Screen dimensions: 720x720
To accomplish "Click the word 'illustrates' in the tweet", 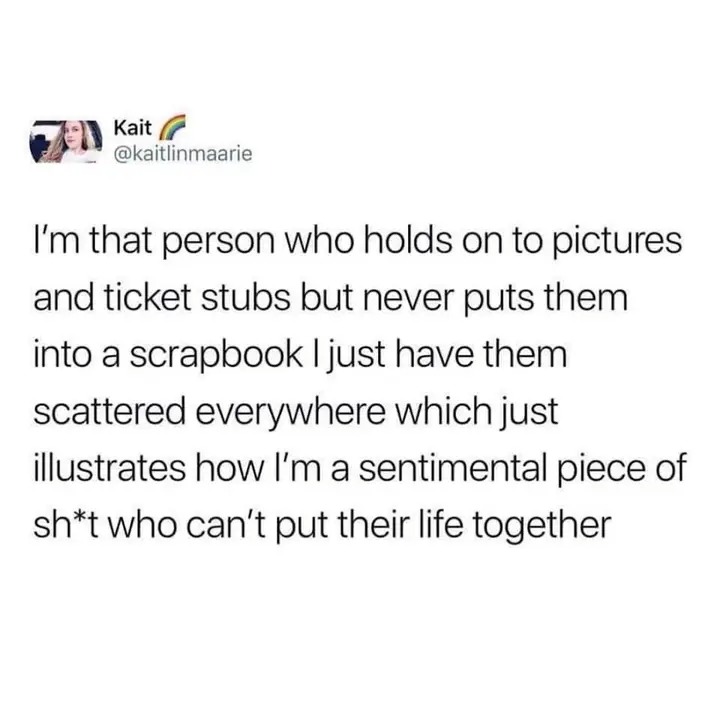I will coord(109,468).
